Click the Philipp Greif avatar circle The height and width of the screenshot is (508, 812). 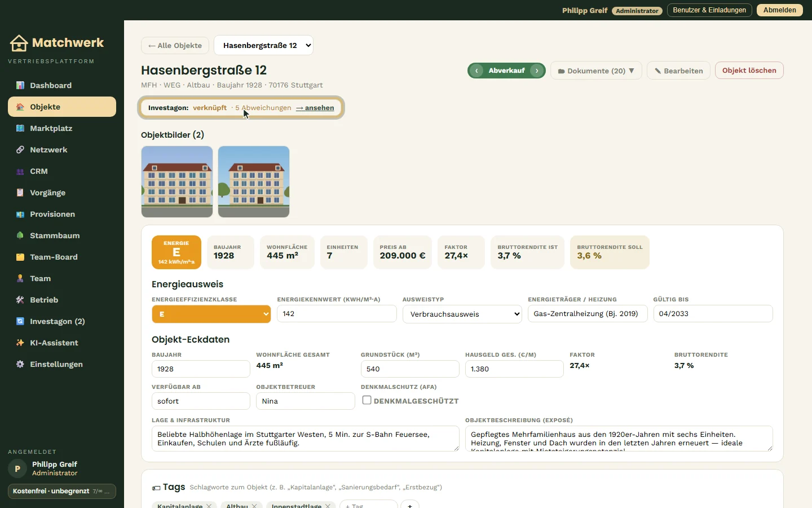pyautogui.click(x=17, y=468)
